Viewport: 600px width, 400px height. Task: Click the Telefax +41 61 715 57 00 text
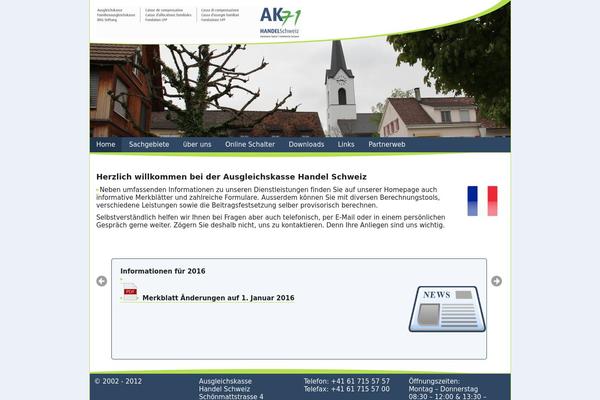(347, 389)
